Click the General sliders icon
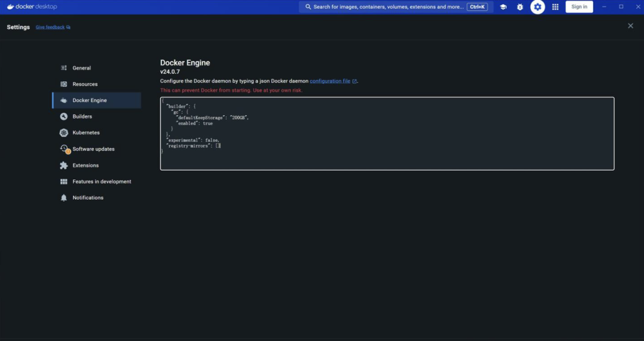This screenshot has width=644, height=341. point(64,68)
